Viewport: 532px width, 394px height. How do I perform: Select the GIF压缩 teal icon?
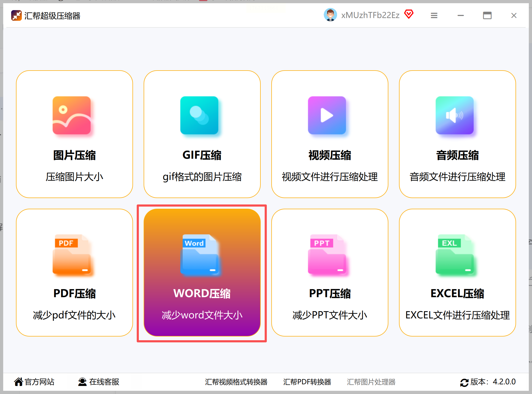(199, 115)
